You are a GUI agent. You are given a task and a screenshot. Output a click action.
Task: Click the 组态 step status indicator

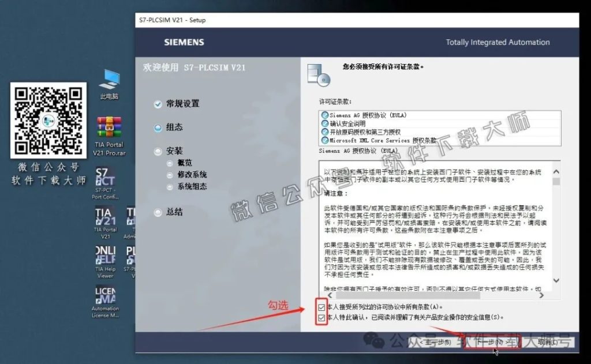157,128
